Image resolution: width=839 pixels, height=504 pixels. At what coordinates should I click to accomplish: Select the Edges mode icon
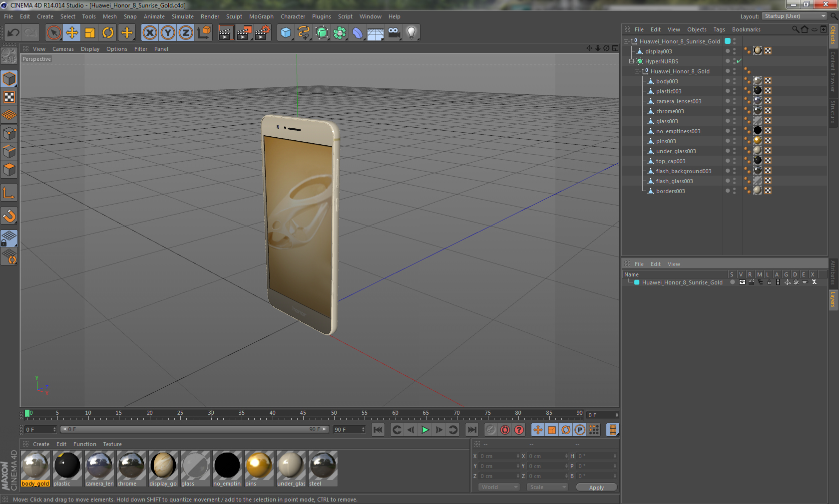tap(9, 152)
